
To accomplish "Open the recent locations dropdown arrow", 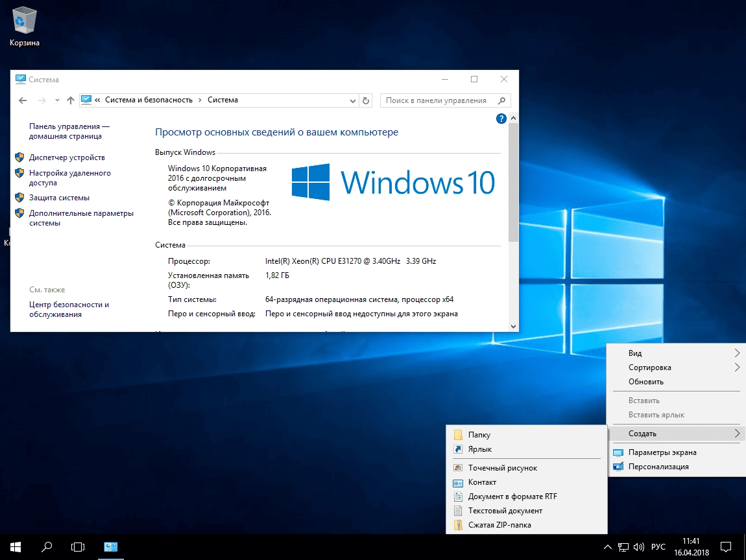I will click(x=57, y=100).
